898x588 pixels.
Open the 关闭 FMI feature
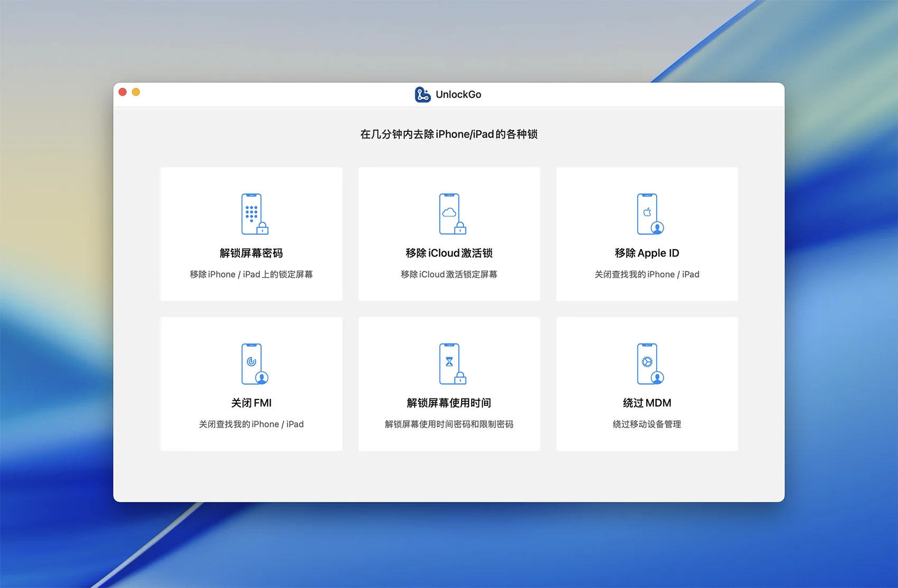point(251,403)
